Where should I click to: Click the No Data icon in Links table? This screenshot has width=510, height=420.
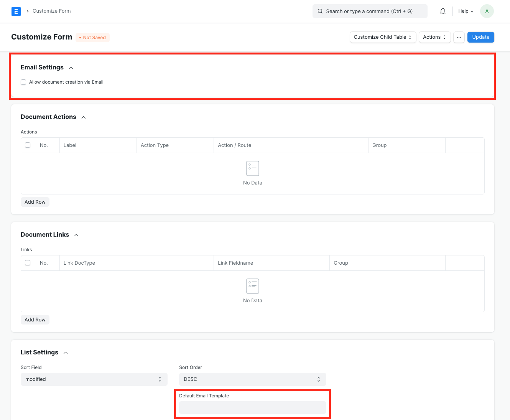pyautogui.click(x=253, y=286)
